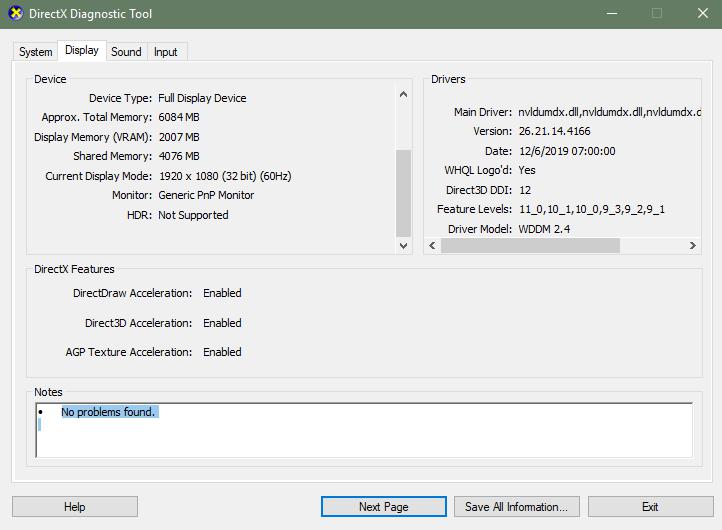The width and height of the screenshot is (722, 530).
Task: Click the Direct3D DDI value '12'
Action: pyautogui.click(x=525, y=190)
